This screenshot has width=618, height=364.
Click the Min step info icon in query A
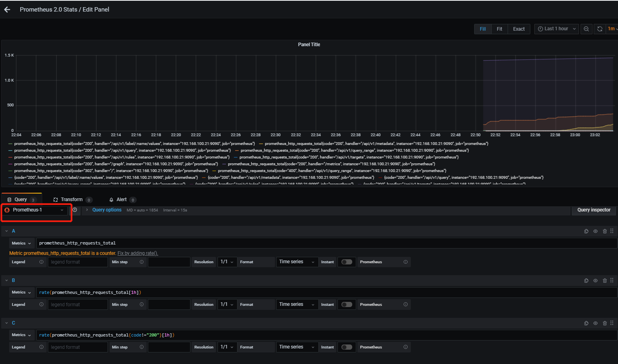(x=141, y=262)
